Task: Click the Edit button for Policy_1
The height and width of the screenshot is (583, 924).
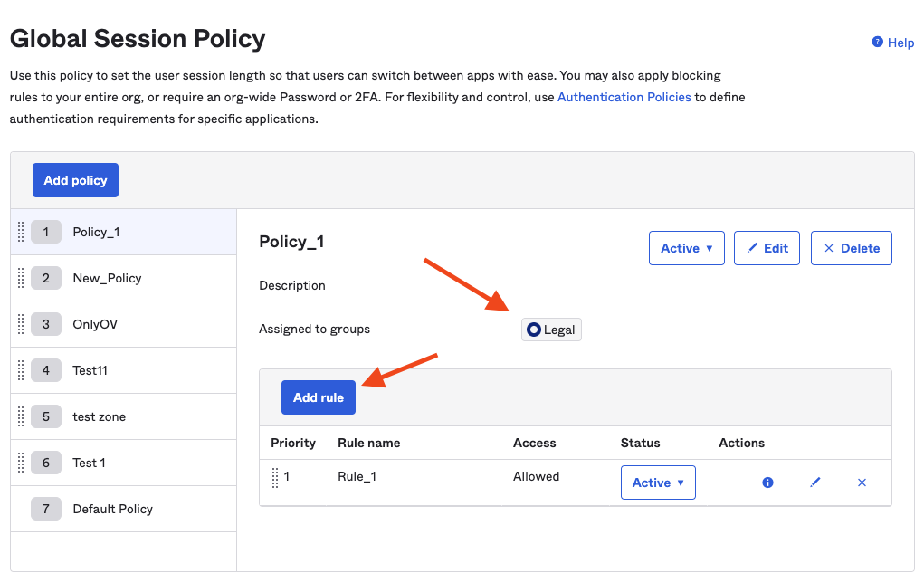Action: point(767,248)
